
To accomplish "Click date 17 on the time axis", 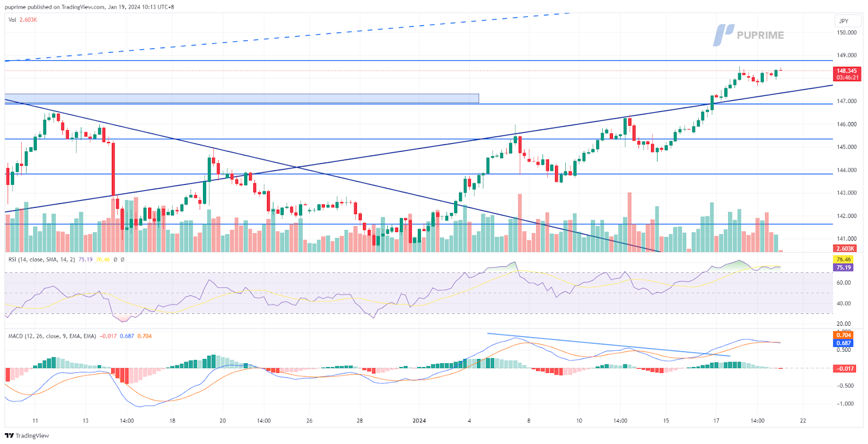I will coord(716,421).
